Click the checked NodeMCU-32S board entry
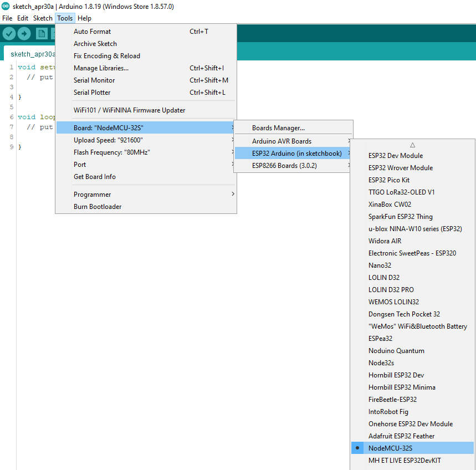 coord(412,448)
